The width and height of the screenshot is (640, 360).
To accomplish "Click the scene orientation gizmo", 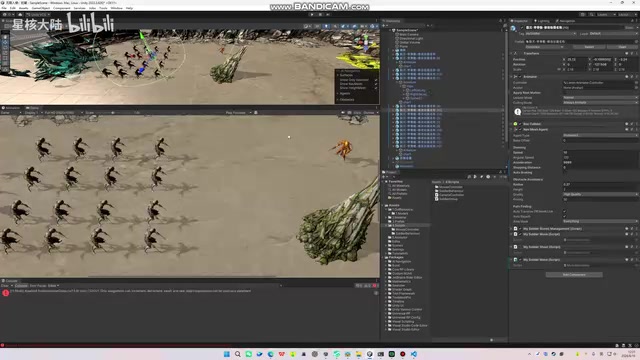I will [x=365, y=42].
